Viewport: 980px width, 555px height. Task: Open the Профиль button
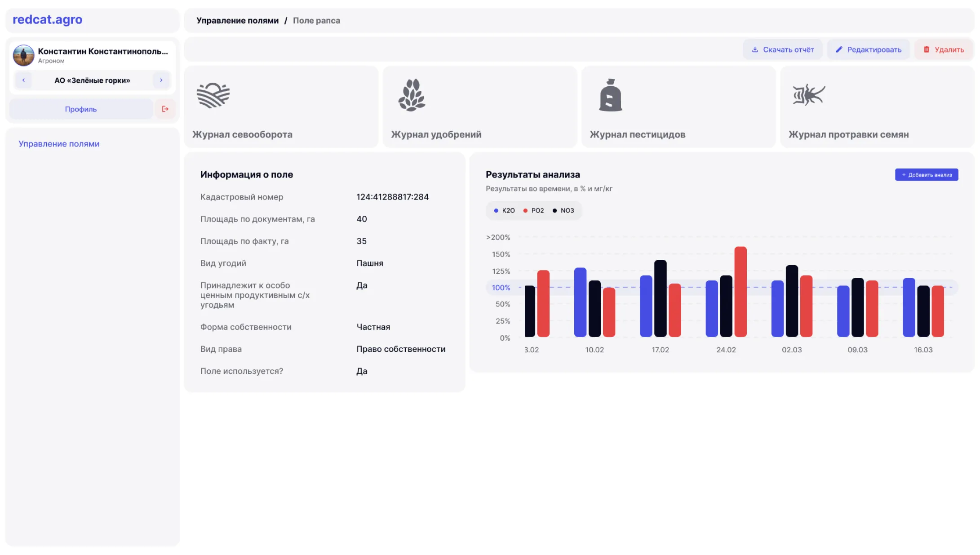click(81, 109)
